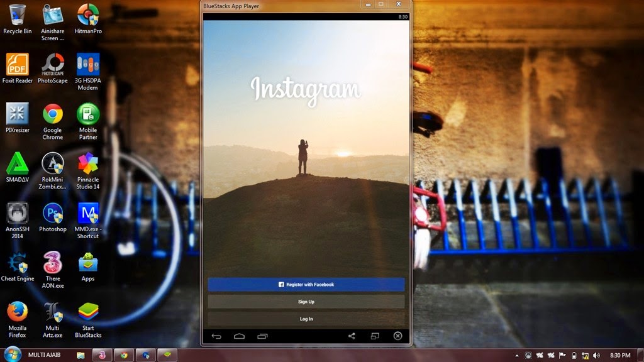Switch to BlueStacks taskbar button
This screenshot has height=362, width=644.
[x=167, y=355]
